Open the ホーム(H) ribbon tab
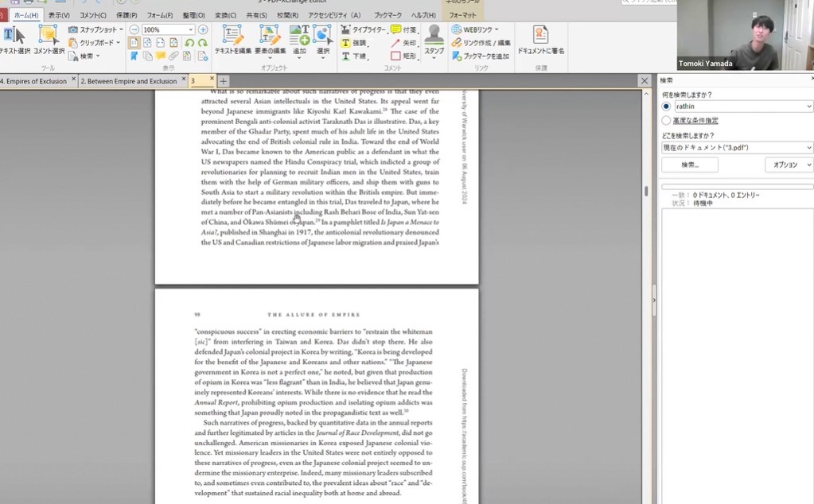The height and width of the screenshot is (504, 814). [26, 15]
